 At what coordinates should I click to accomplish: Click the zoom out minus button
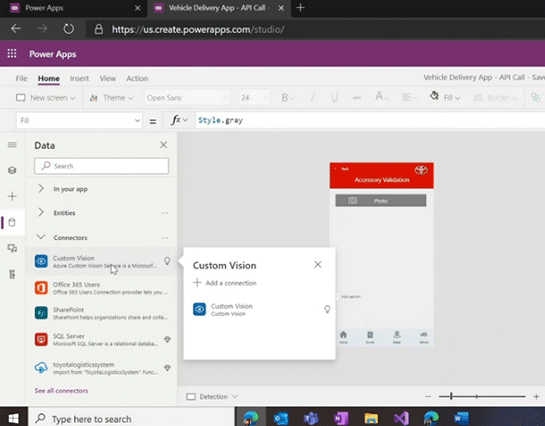click(428, 396)
